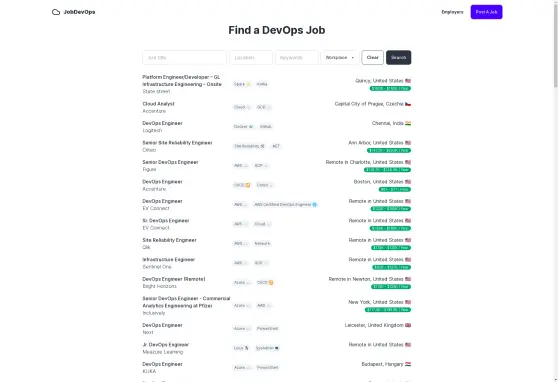Open the JobDevOps home link text
Viewport: 558px width, 382px height.
click(x=79, y=12)
